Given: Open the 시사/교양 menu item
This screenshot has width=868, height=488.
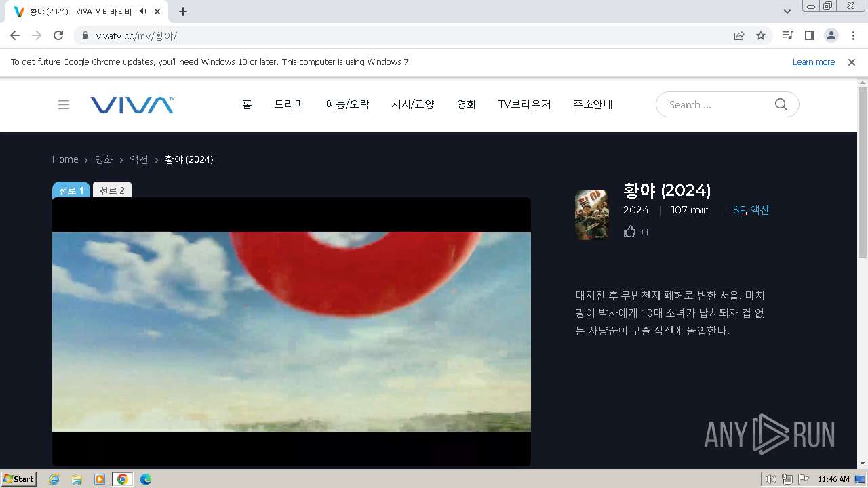Looking at the screenshot, I should click(x=413, y=104).
